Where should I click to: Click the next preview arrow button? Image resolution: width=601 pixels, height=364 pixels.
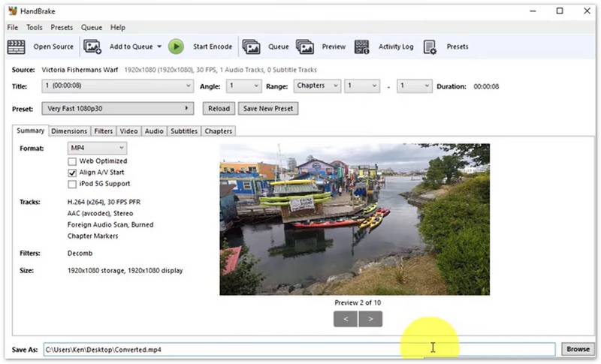370,319
